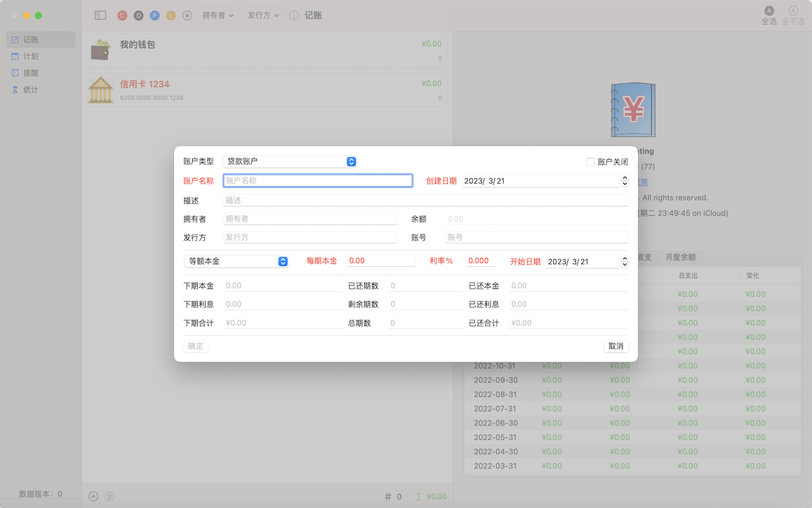Viewport: 812px width, 508px height.
Task: Click the 创建日期 date stepper
Action: [x=624, y=181]
